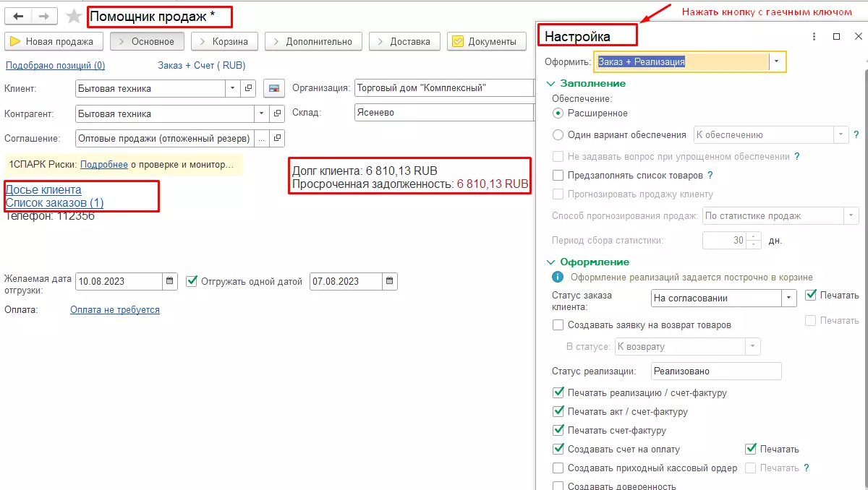Enable Предзаполнять список товаров checkbox
868x490 pixels.
coord(558,175)
